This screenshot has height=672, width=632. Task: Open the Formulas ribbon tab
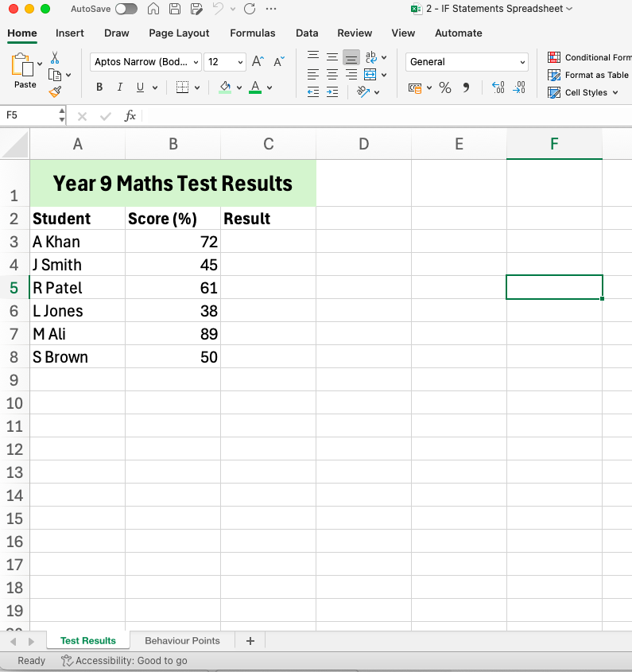252,33
